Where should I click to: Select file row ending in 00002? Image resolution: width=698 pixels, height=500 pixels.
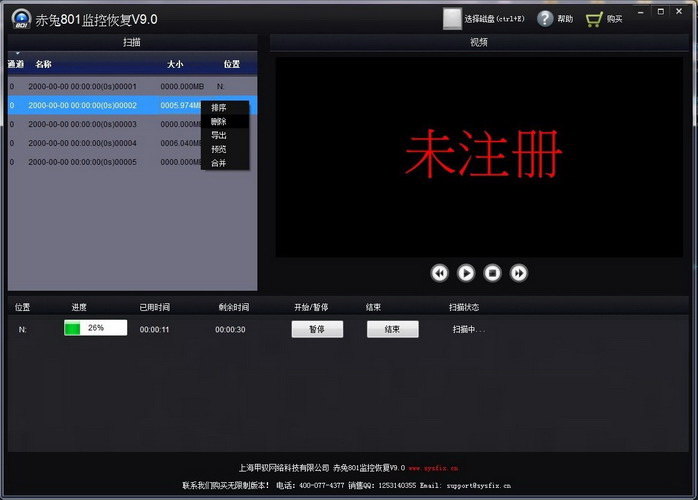[132, 105]
